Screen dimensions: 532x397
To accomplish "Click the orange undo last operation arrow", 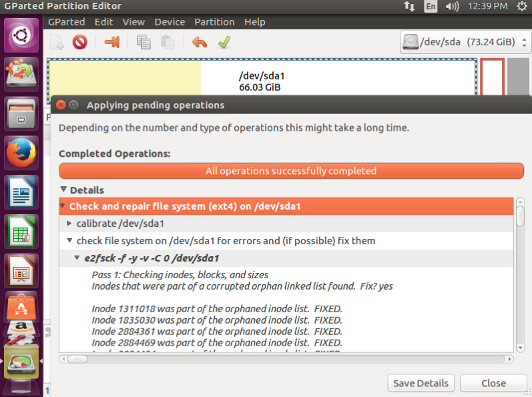I will coord(200,43).
